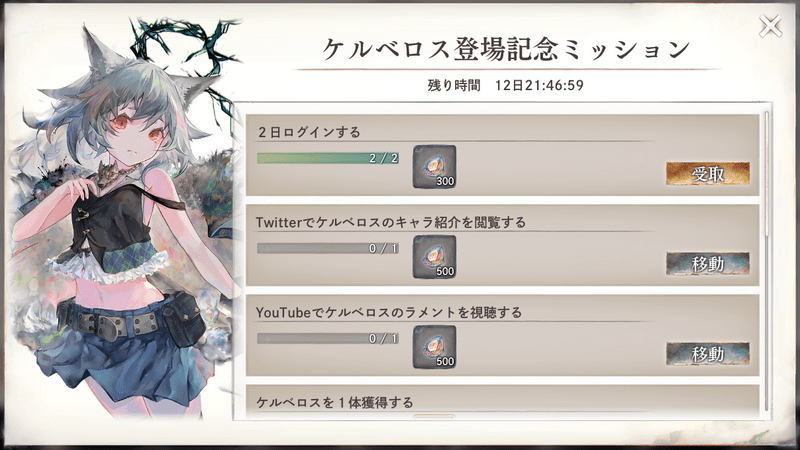The image size is (800, 450).
Task: Tap the Cerberus character illustration
Action: [x=122, y=224]
